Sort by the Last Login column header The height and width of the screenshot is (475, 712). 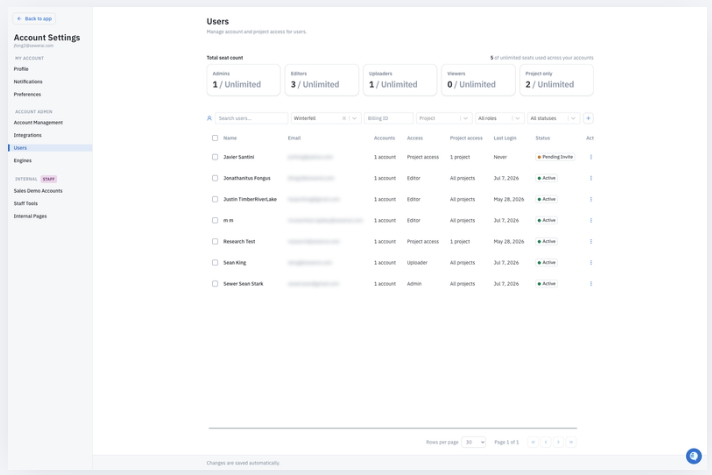click(505, 138)
